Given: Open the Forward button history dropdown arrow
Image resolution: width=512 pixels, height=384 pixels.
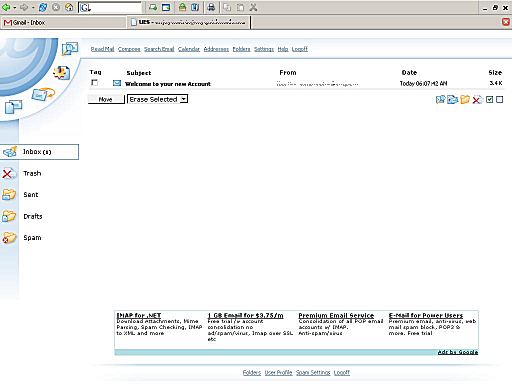Looking at the screenshot, I should 33,7.
